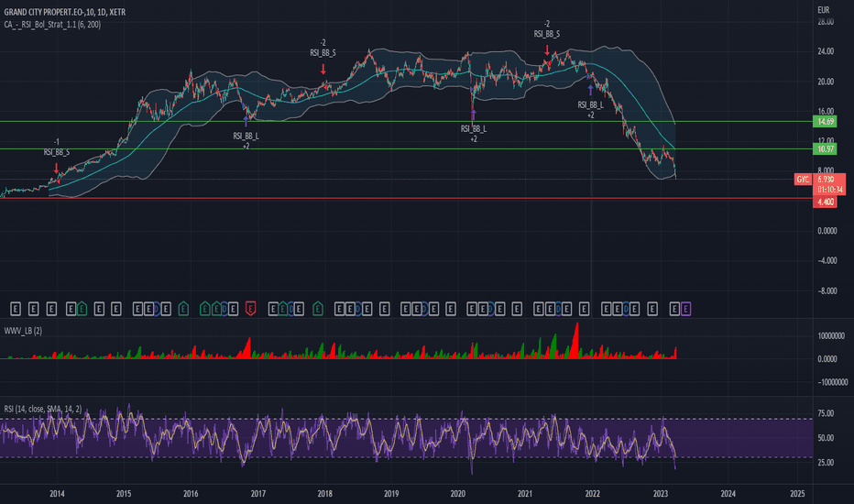Click the 25.00 RSI axis value
The height and width of the screenshot is (504, 854).
pyautogui.click(x=826, y=463)
